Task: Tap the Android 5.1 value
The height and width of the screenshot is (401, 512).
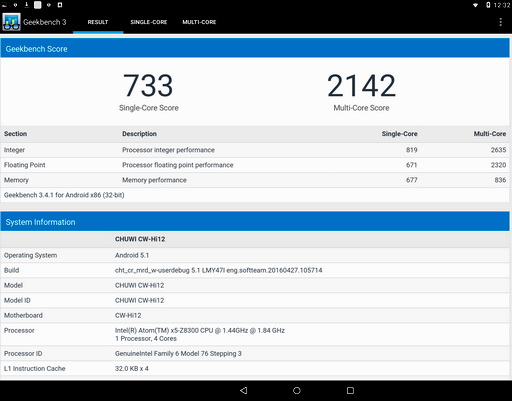Action: click(132, 255)
